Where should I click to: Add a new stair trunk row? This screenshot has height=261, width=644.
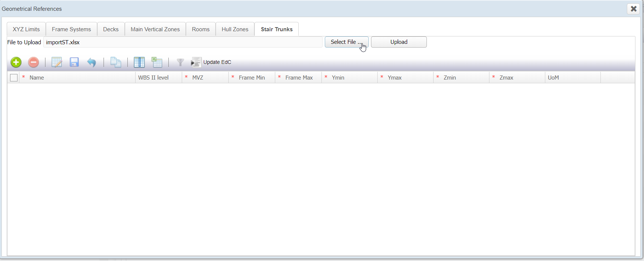click(16, 62)
